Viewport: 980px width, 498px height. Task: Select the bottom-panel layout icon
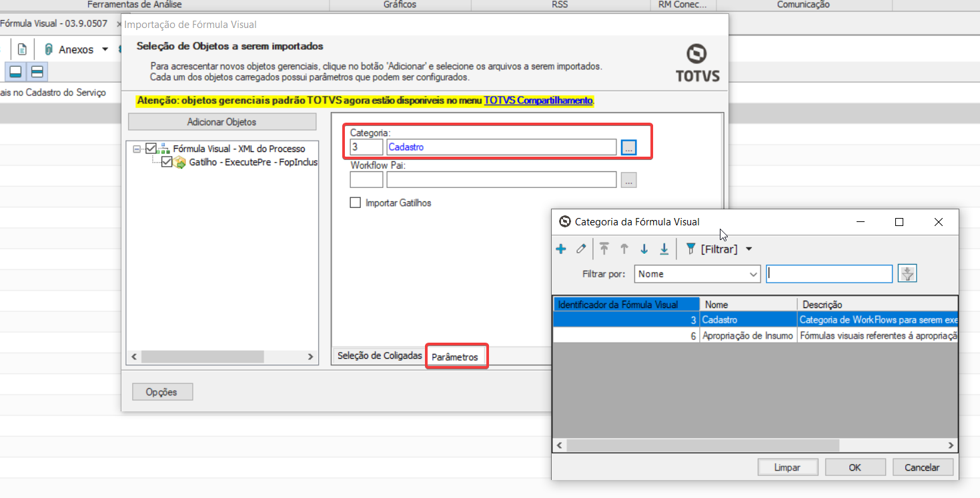click(x=15, y=71)
